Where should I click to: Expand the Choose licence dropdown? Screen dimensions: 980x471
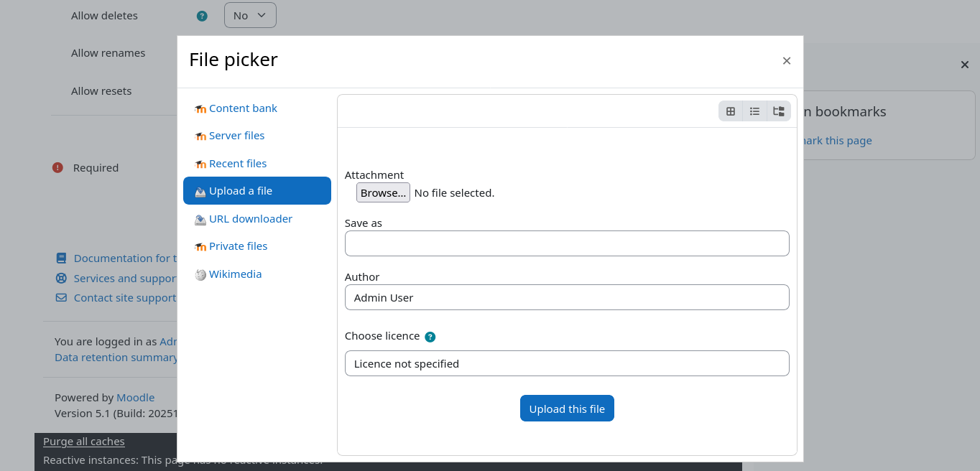coord(566,363)
